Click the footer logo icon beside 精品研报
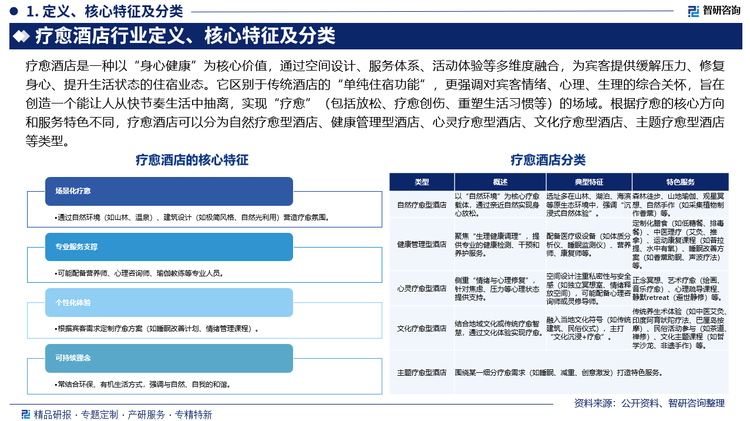750x421 pixels. (26, 414)
